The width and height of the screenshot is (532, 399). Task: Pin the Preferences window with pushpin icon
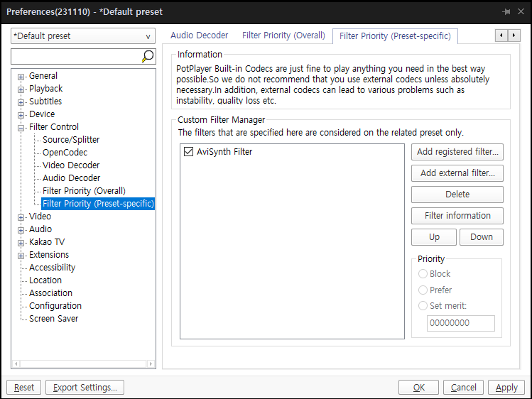pyautogui.click(x=506, y=12)
